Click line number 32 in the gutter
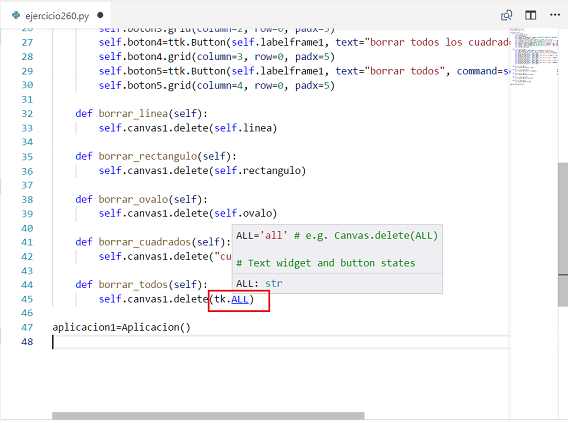568x423 pixels. [x=27, y=114]
